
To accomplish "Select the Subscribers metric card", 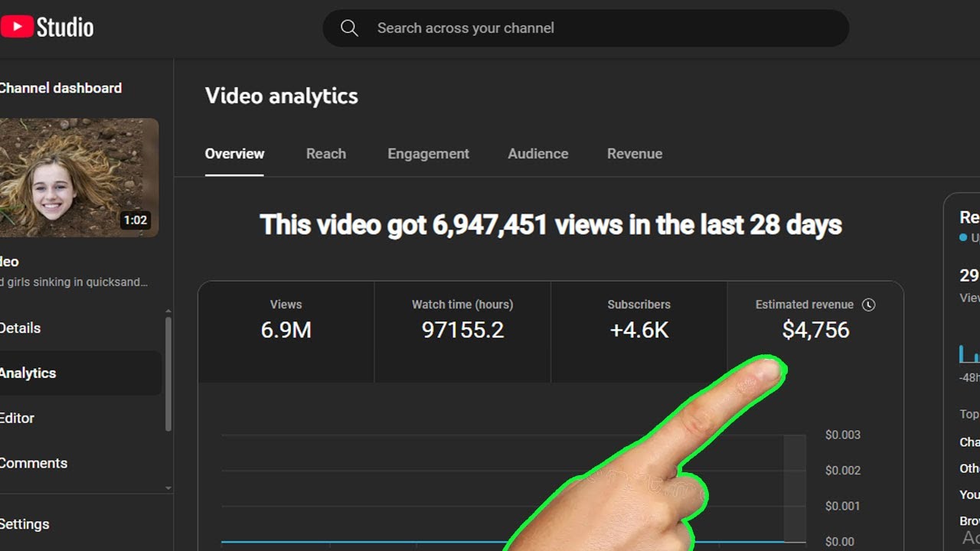I will coord(639,332).
